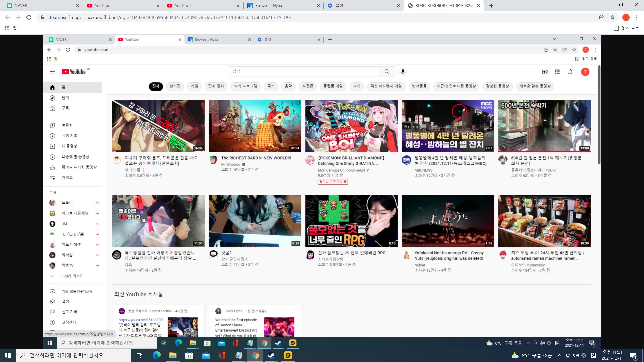Open 탐색 in YouTube sidebar

[x=72, y=98]
